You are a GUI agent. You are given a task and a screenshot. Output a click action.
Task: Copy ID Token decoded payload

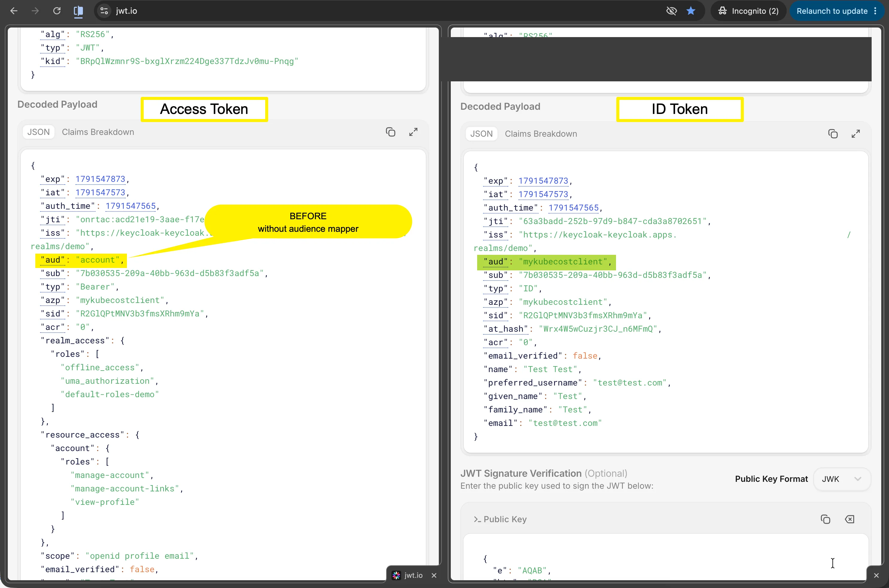833,134
